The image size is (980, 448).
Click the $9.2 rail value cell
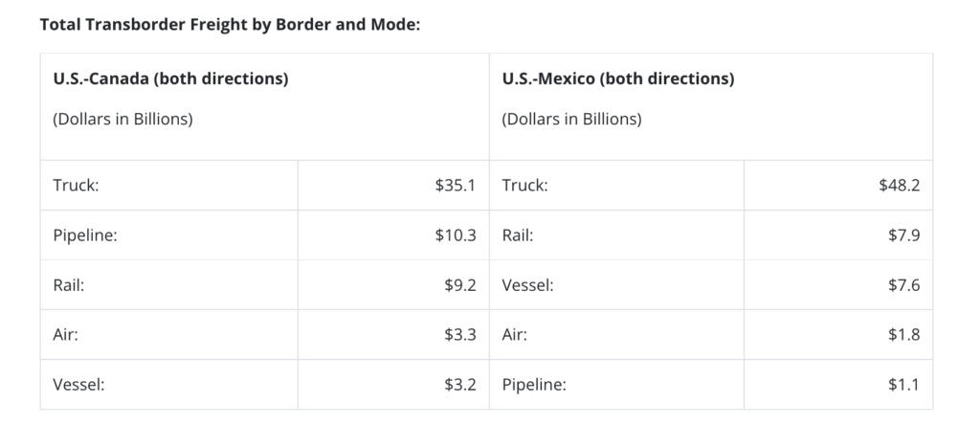[x=459, y=284]
